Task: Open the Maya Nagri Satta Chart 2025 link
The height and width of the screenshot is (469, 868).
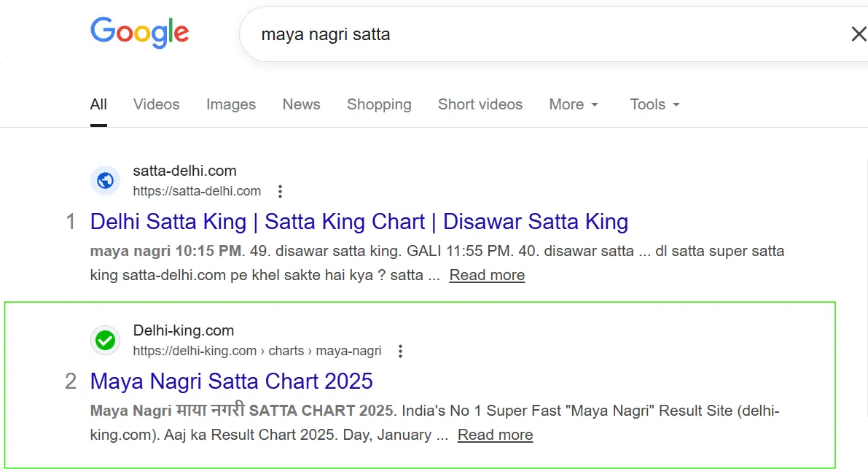Action: click(x=231, y=381)
